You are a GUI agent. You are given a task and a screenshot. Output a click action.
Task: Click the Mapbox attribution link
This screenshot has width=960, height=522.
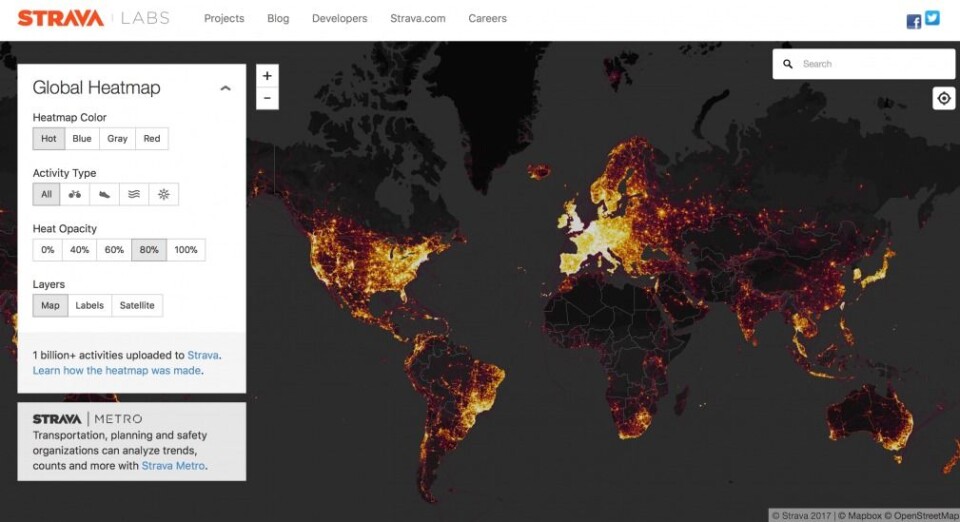(x=859, y=516)
